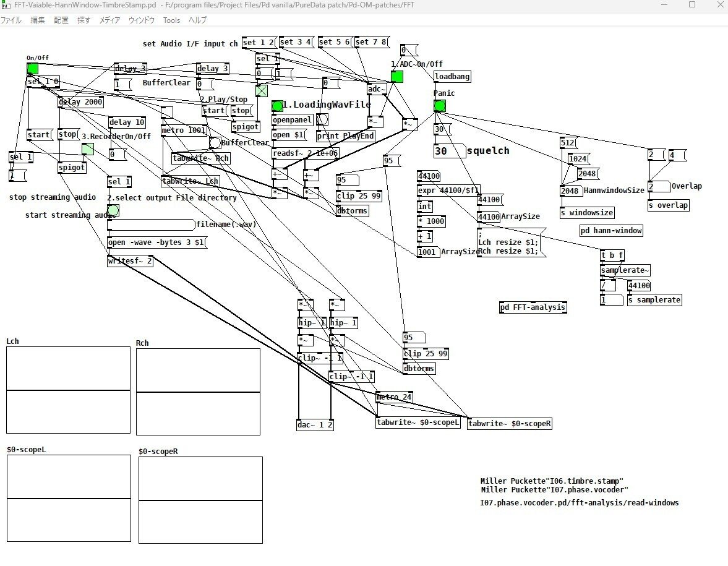
Task: Click the 512 window size message
Action: (x=569, y=142)
